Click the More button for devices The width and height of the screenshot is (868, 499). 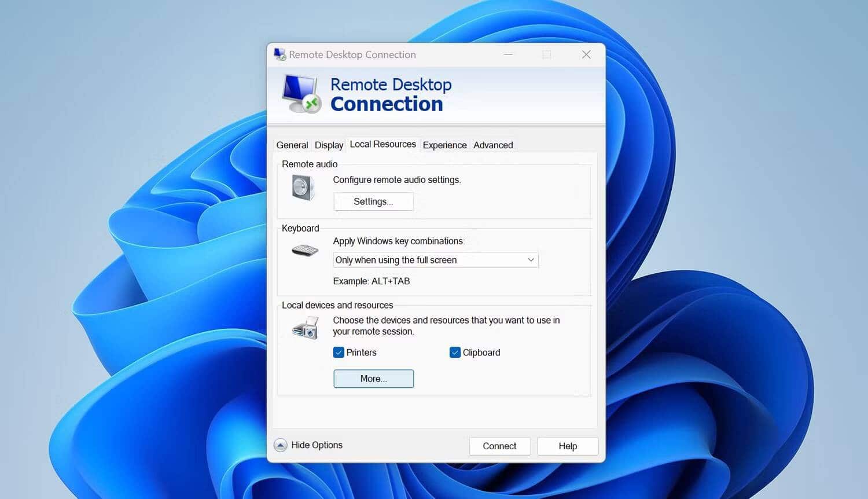(373, 379)
